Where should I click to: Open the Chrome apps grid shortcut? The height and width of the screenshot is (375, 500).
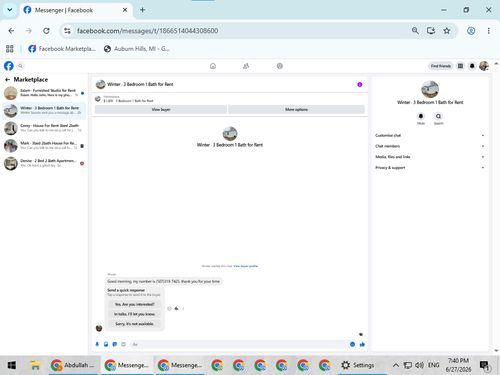tap(10, 49)
